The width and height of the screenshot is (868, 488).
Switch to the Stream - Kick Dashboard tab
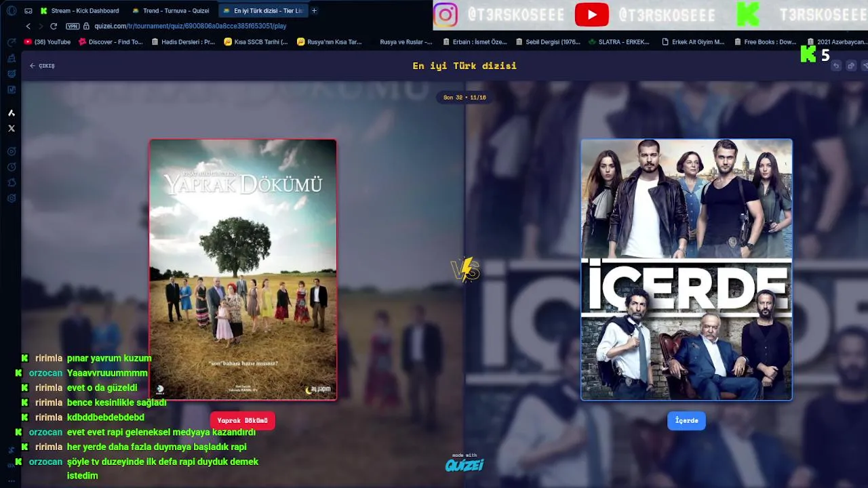pyautogui.click(x=80, y=11)
